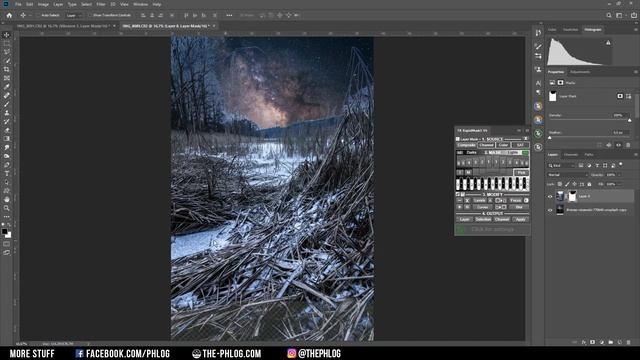Click the Levels button in RapidMask Modify
This screenshot has height=360, width=640.
tap(479, 200)
